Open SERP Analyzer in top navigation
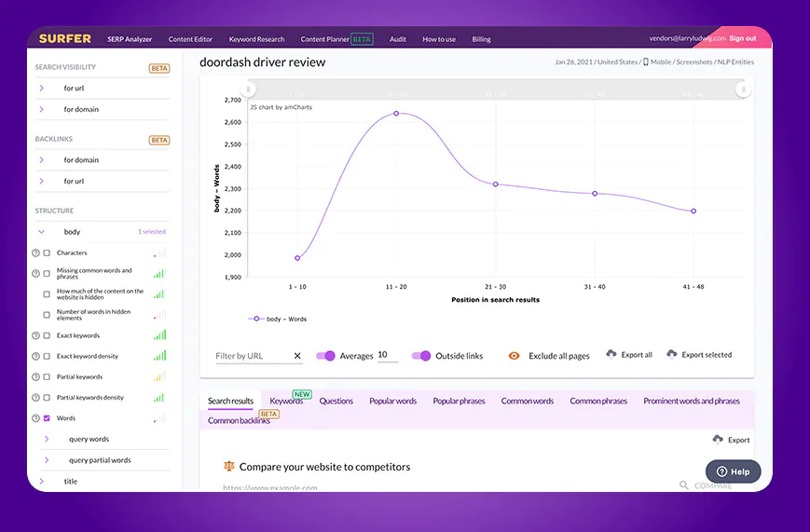 click(130, 39)
